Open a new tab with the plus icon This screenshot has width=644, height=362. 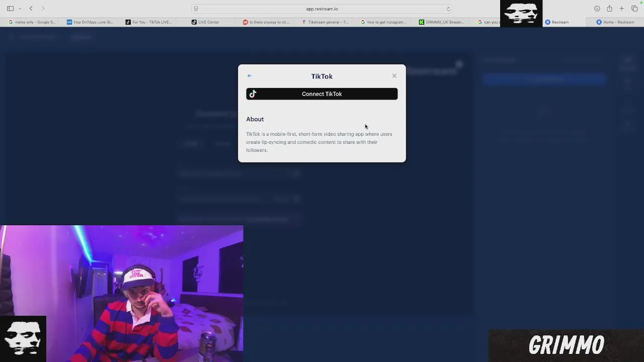622,9
